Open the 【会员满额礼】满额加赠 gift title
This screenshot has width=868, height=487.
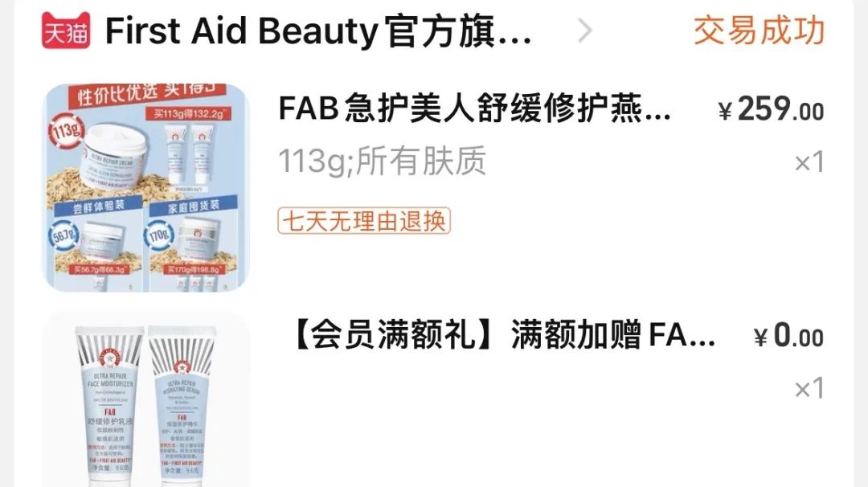point(503,335)
